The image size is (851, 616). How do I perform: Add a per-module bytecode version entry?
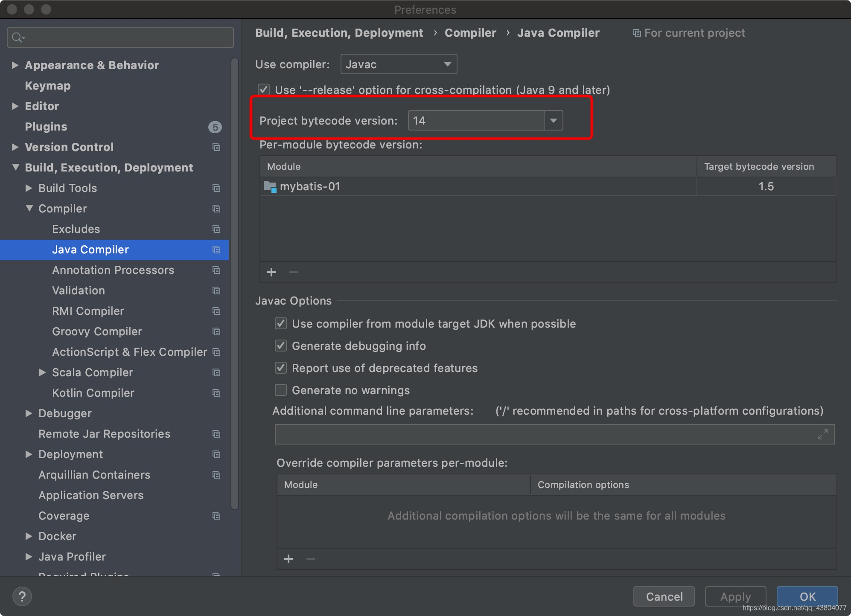tap(271, 272)
